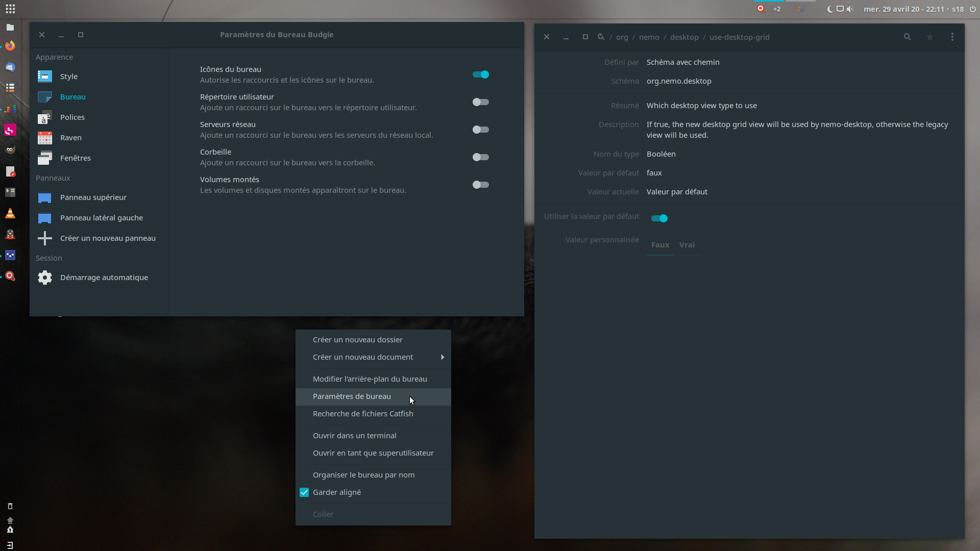Disable the Icônes du bureau toggle
Viewport: 980px width, 551px height.
pyautogui.click(x=480, y=74)
